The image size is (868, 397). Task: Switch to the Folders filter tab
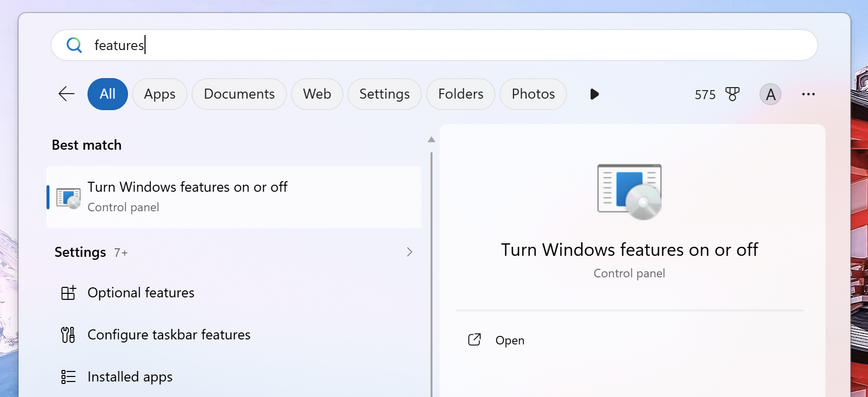(x=461, y=94)
